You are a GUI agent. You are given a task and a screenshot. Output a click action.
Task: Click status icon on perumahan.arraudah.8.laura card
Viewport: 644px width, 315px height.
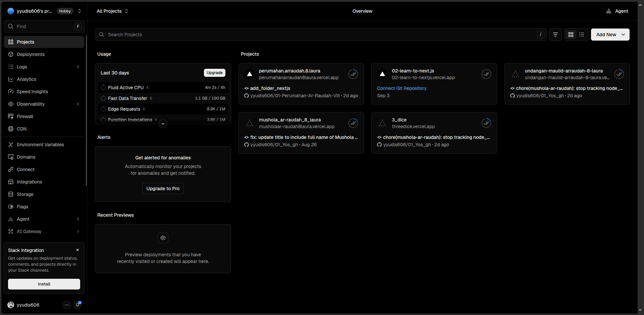353,74
